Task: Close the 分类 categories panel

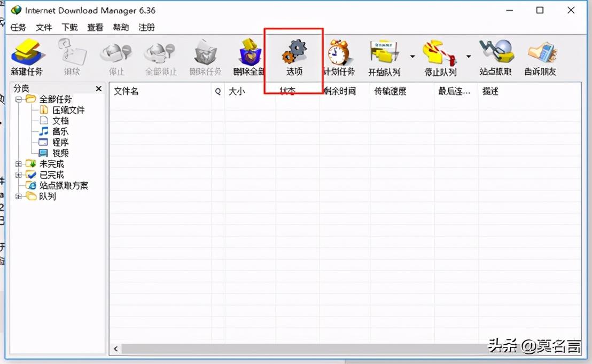Action: tap(98, 89)
